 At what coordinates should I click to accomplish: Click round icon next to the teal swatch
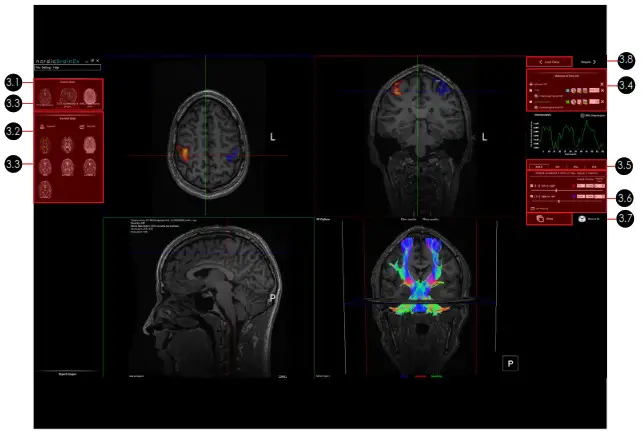click(573, 90)
